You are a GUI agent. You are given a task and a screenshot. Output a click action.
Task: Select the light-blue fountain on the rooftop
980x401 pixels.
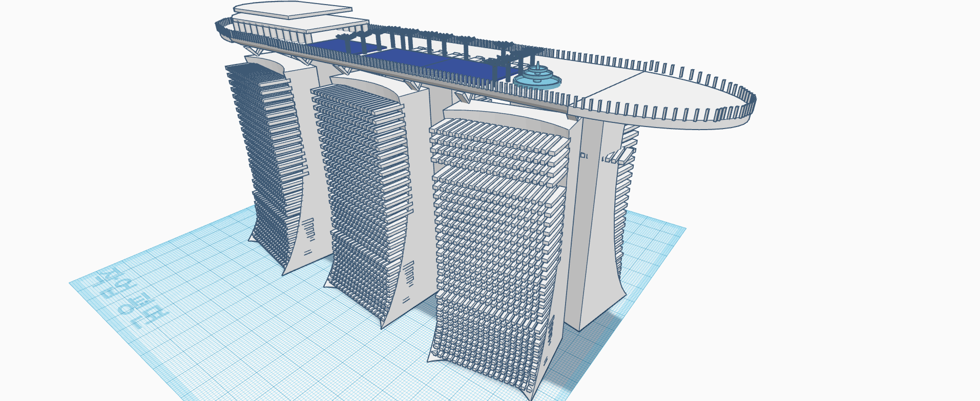click(x=537, y=77)
